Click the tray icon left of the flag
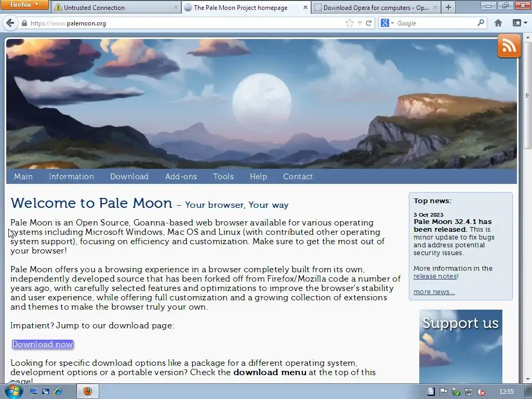Image resolution: width=532 pixels, height=399 pixels. pos(431,392)
